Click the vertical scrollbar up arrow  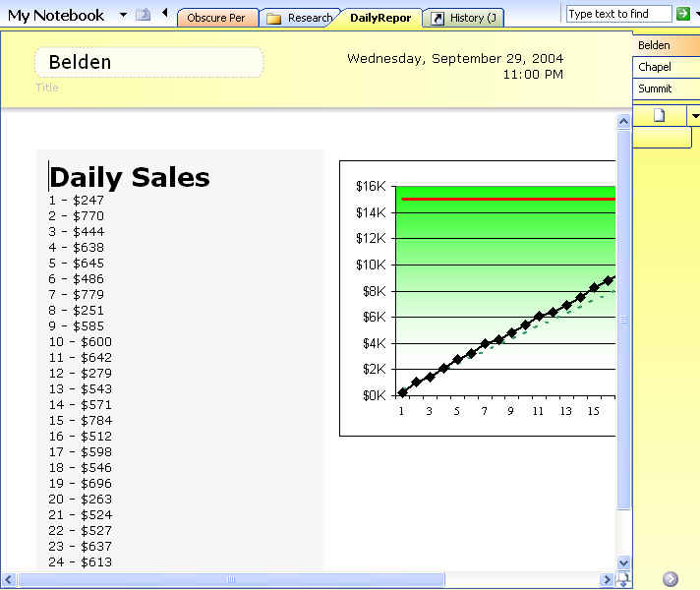click(x=623, y=122)
